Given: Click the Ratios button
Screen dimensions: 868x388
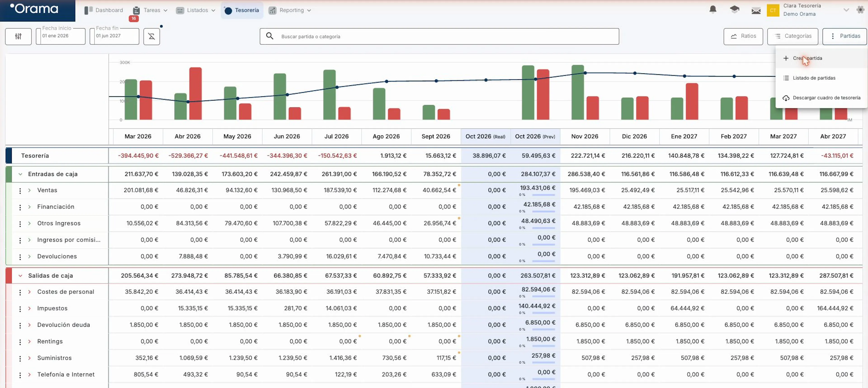Looking at the screenshot, I should click(x=743, y=36).
